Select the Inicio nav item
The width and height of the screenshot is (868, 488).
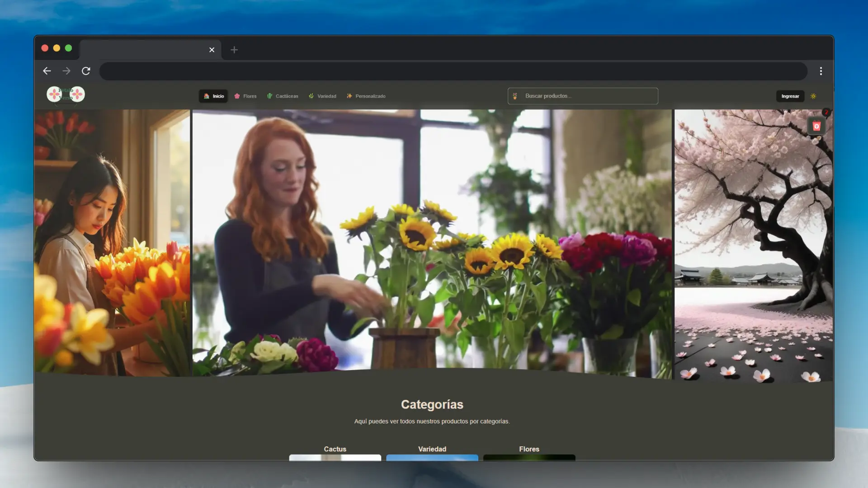pos(213,96)
